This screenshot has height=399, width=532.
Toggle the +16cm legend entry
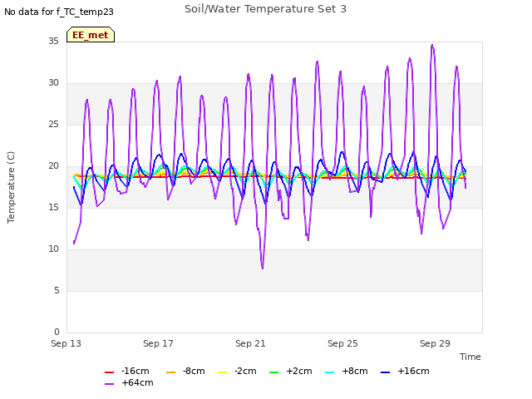coord(405,372)
